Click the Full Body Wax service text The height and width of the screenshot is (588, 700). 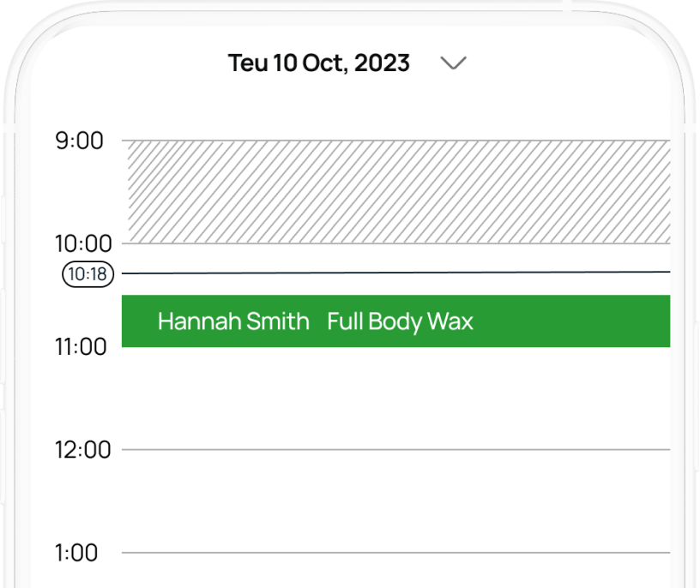click(x=400, y=321)
